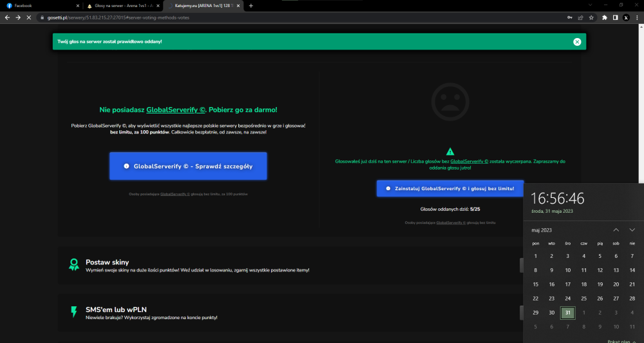
Task: Expand Pokaż plan in calendar flyout
Action: (621, 341)
